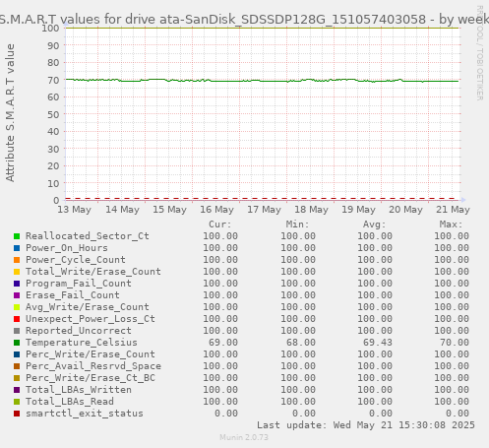Click the Total_LBAs_Written dark purple swatch
This screenshot has width=489, height=448.
pos(17,390)
